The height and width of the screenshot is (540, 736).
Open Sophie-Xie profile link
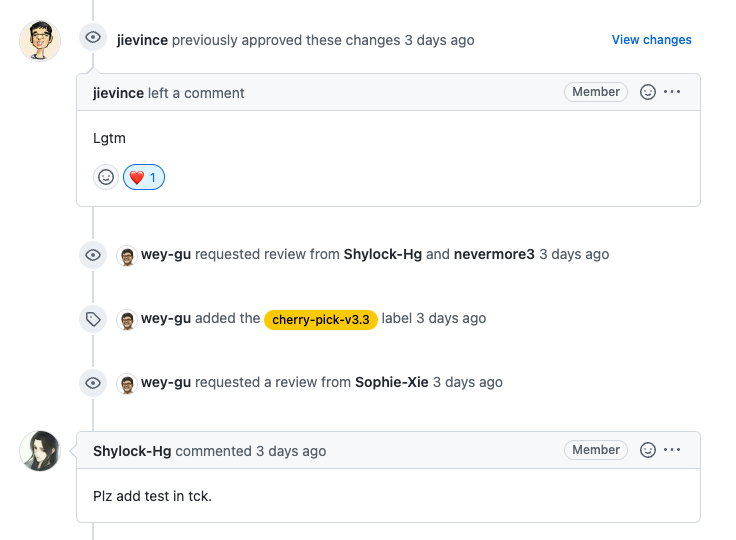click(392, 382)
